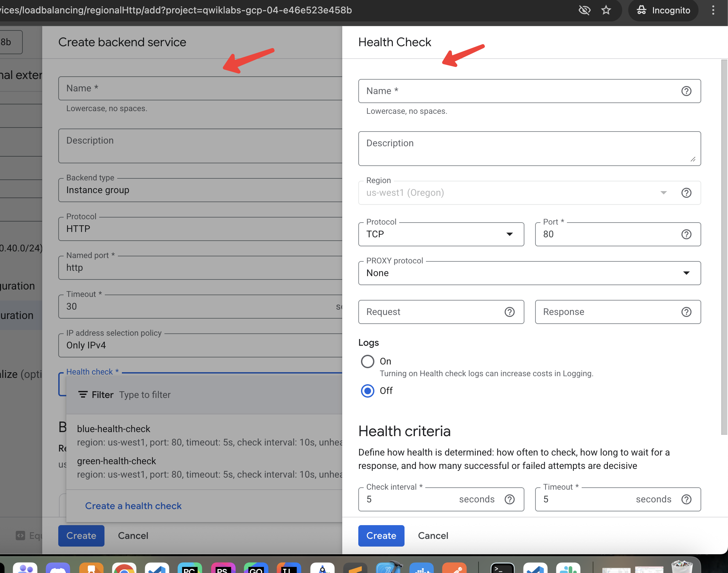The width and height of the screenshot is (728, 573).
Task: Click Create in Health Check panel
Action: tap(381, 536)
